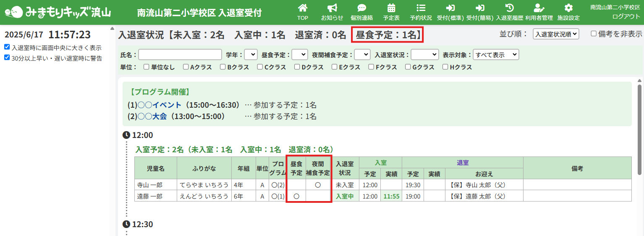The height and width of the screenshot is (236, 644).
Task: Open 個別連絡 chat bubble icon
Action: (361, 8)
